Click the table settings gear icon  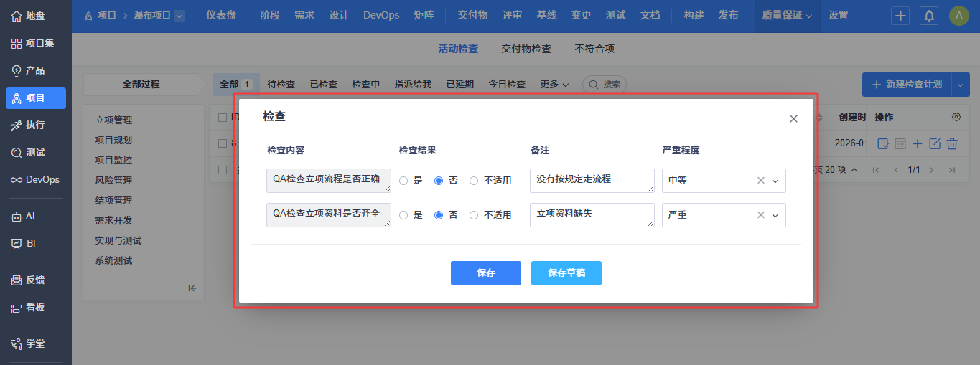(956, 117)
